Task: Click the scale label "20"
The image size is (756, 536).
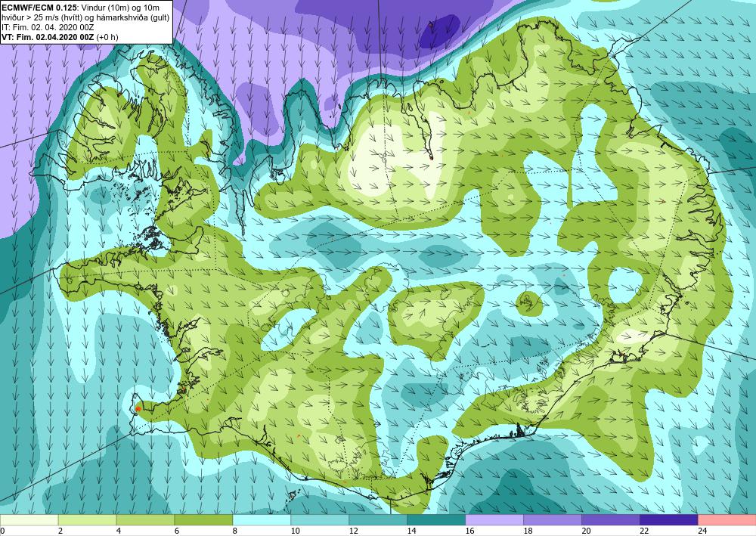Action: point(586,531)
